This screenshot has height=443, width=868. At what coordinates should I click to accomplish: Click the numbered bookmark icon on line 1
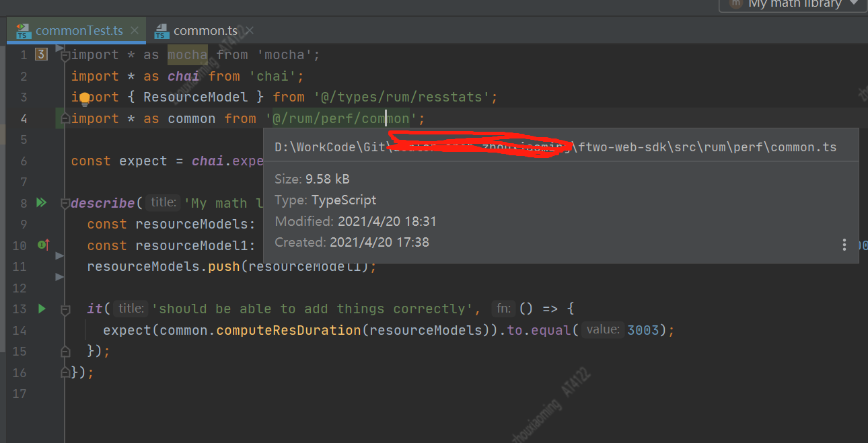[x=42, y=54]
